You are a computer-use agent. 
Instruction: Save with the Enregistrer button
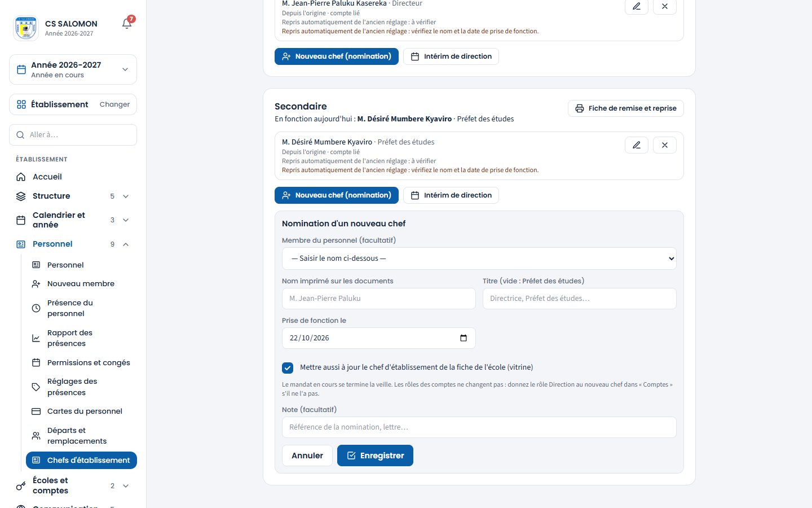(375, 456)
